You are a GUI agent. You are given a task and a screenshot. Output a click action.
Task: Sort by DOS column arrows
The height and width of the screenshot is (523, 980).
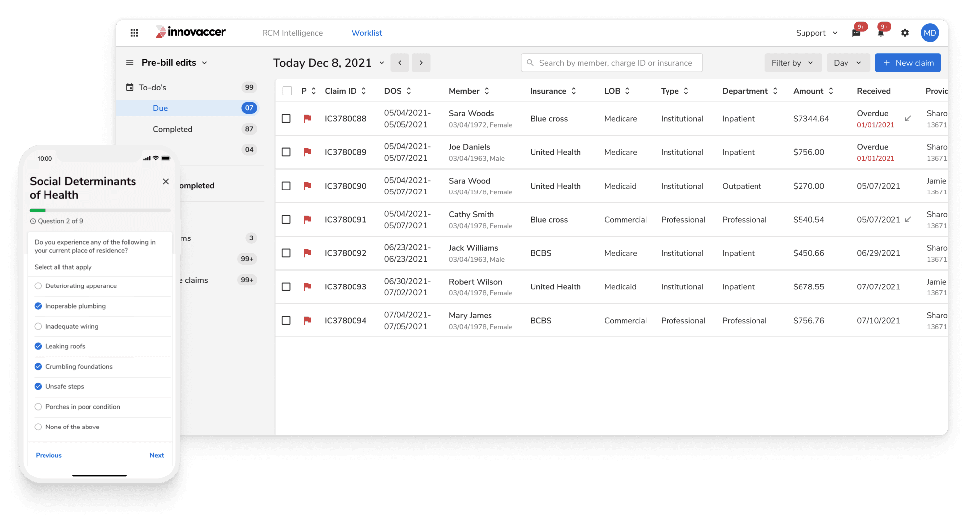pos(409,91)
